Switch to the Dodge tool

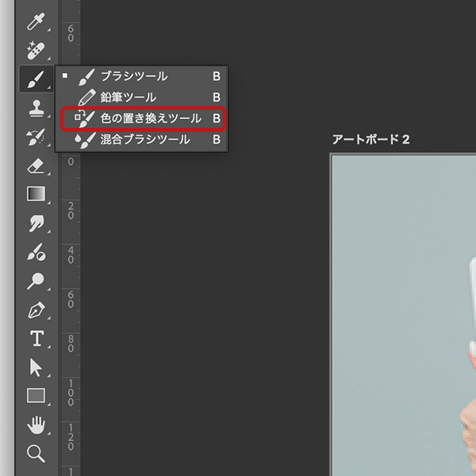[x=36, y=281]
